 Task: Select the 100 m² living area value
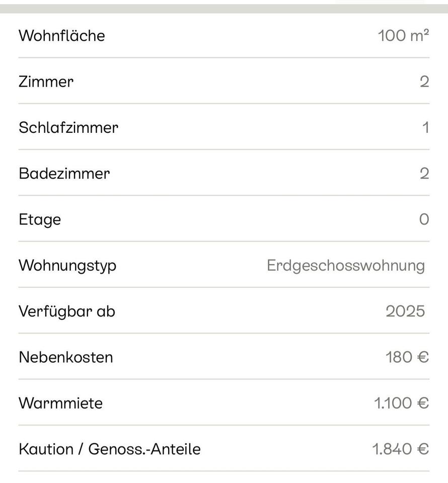tap(403, 36)
